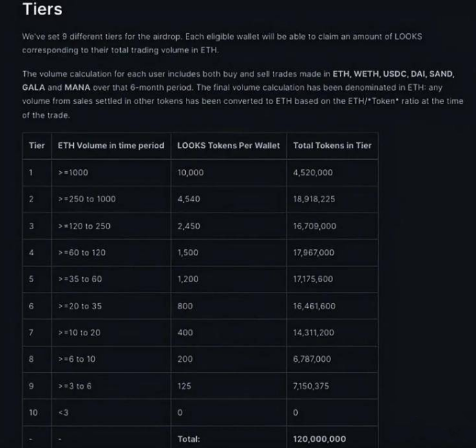Click the 17,175,600 total cell
Screen dimensions: 476x448
point(332,279)
